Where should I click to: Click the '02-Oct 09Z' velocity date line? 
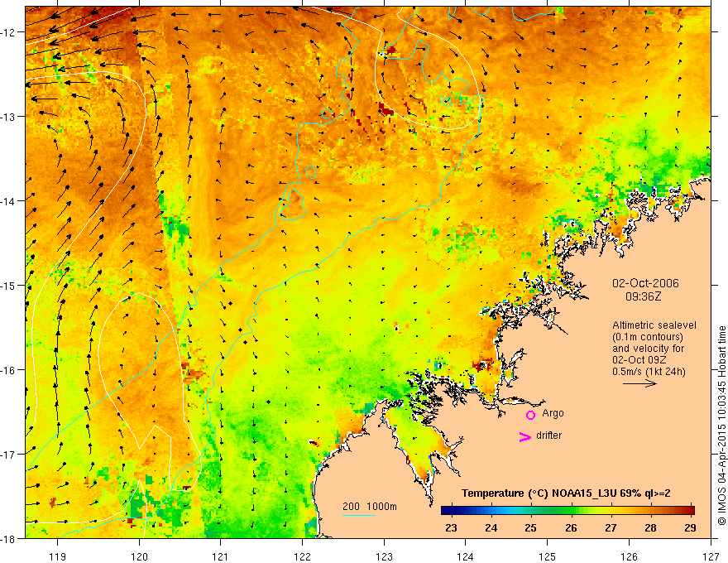(639, 360)
